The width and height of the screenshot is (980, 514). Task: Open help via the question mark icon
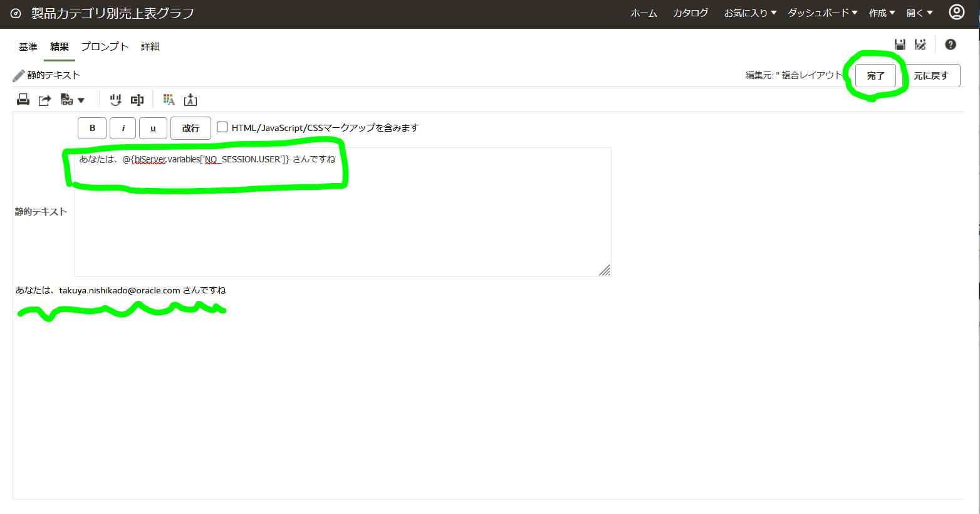951,45
